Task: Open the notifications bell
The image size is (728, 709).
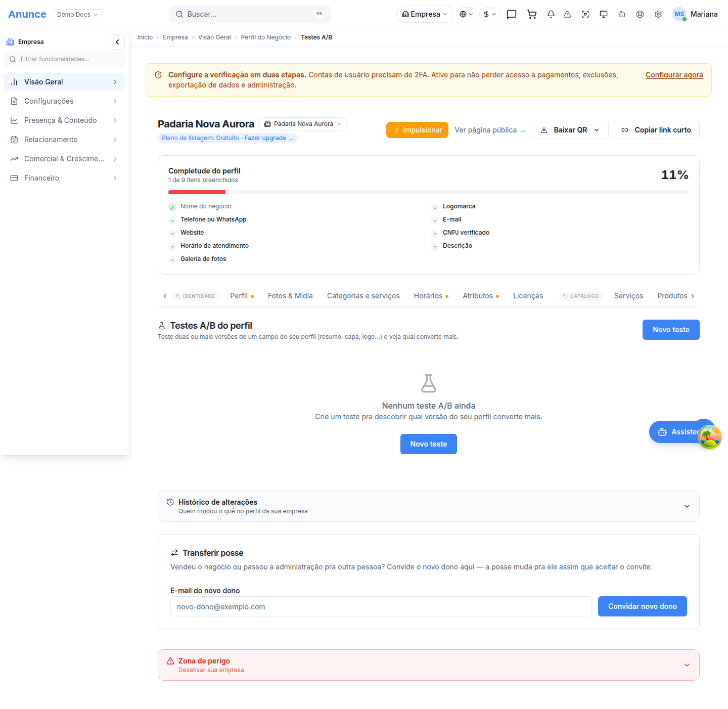Action: coord(551,14)
